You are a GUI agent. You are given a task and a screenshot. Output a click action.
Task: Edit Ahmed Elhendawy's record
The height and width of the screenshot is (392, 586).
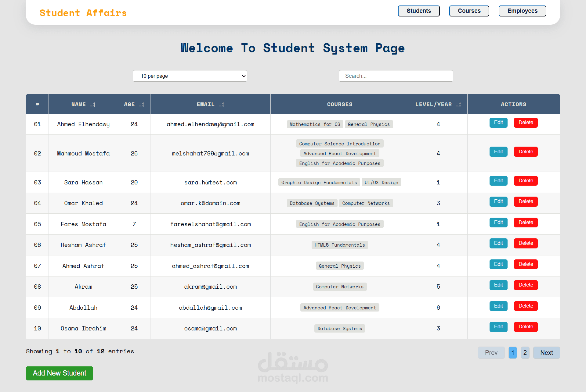coord(498,123)
